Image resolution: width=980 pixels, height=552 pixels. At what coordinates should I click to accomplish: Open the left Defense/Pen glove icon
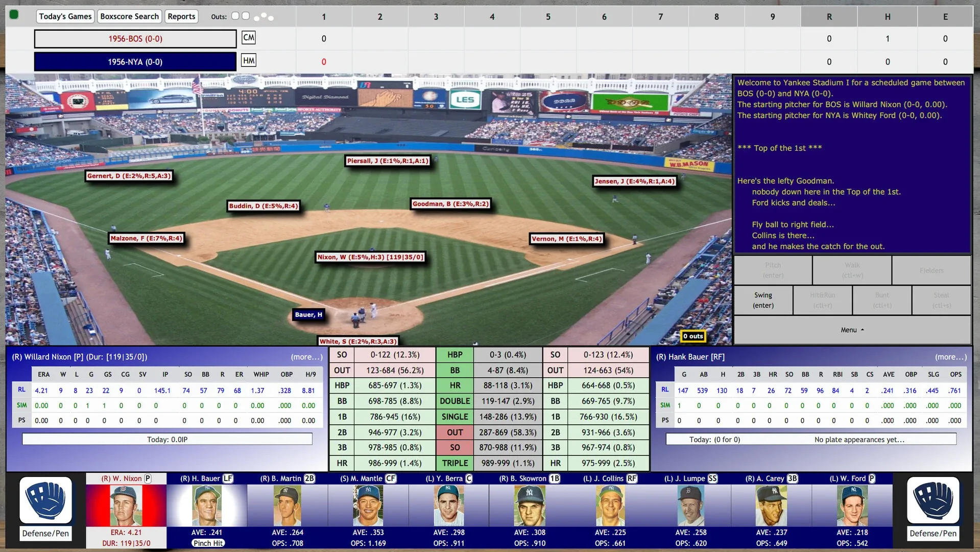click(45, 500)
